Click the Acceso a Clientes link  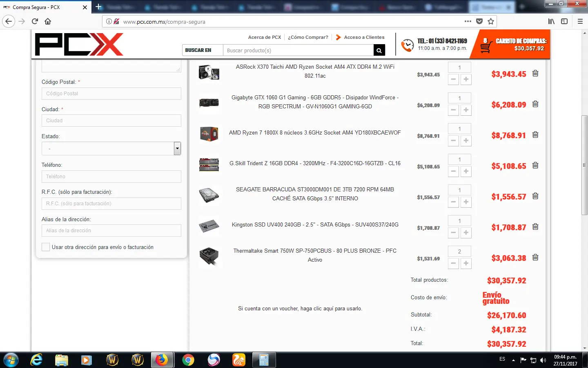coord(364,37)
